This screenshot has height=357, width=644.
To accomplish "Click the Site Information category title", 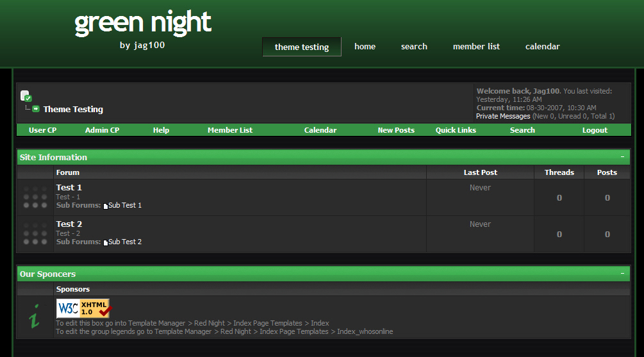I will pyautogui.click(x=53, y=157).
